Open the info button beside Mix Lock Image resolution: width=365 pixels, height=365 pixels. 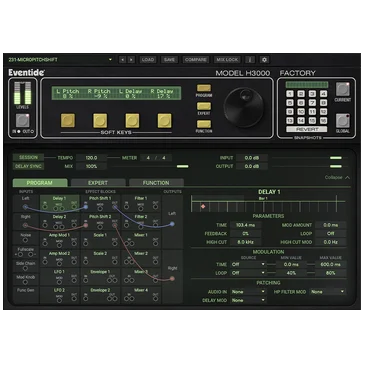coord(250,60)
